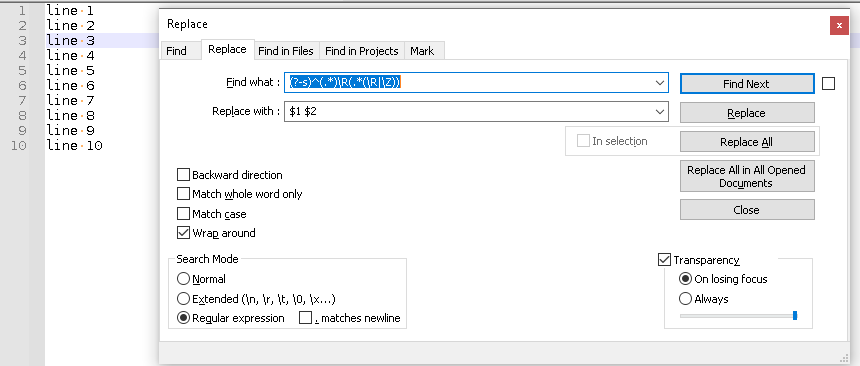Select Normal search mode
The height and width of the screenshot is (366, 860).
pos(183,279)
